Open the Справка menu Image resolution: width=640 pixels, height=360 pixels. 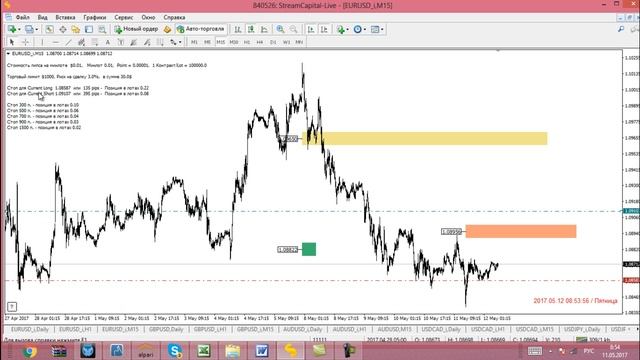click(174, 18)
